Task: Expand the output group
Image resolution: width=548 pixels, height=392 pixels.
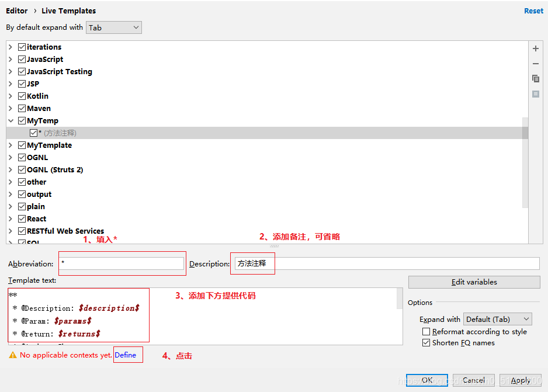Action: pos(11,194)
